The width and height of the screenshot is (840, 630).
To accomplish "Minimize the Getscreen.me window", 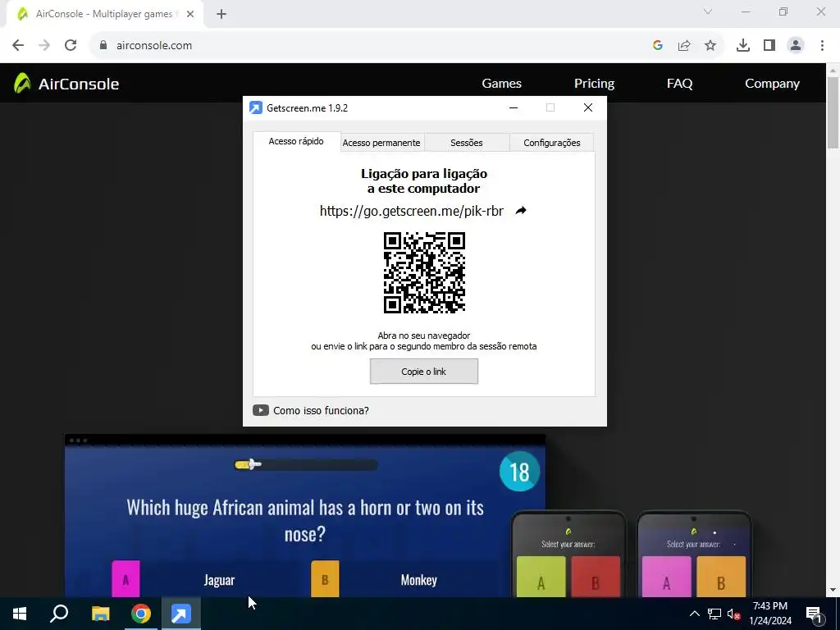I will (514, 107).
